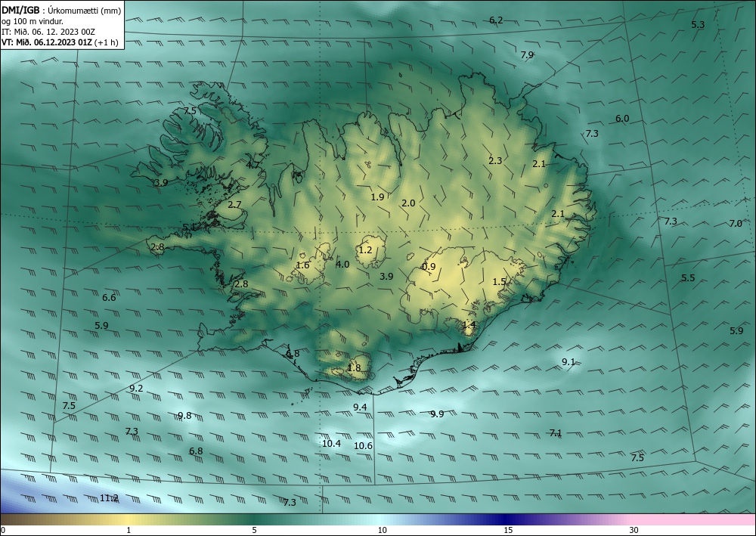Click the 2.3 value on the map
The height and width of the screenshot is (536, 756).
pyautogui.click(x=496, y=161)
